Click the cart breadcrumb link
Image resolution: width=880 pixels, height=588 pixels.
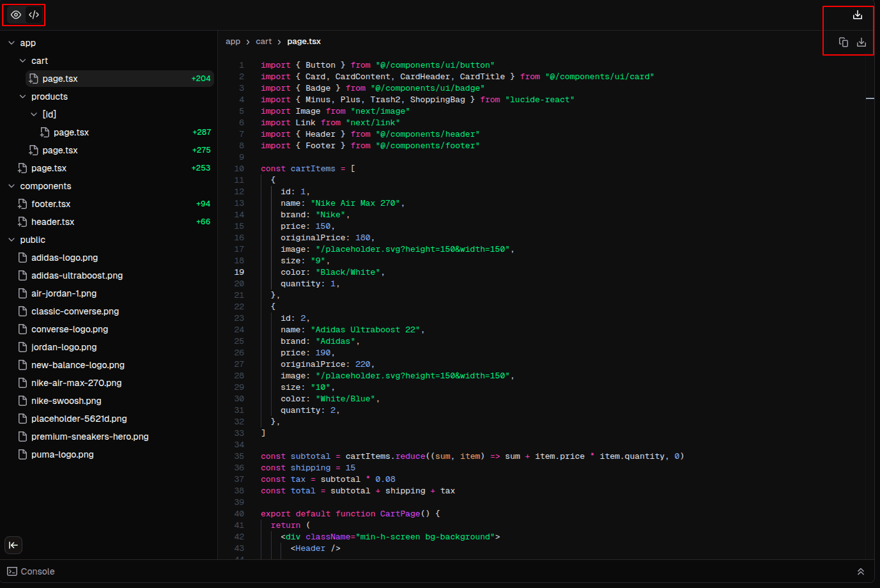[263, 42]
